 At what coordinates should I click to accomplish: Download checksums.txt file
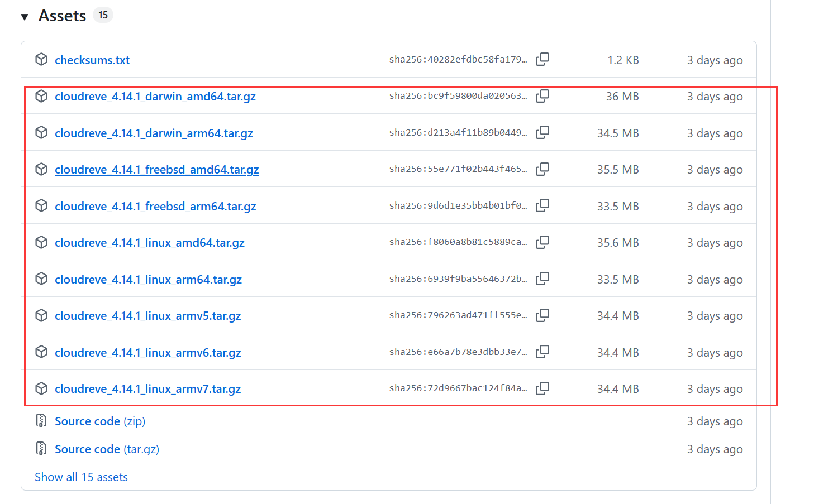click(92, 60)
